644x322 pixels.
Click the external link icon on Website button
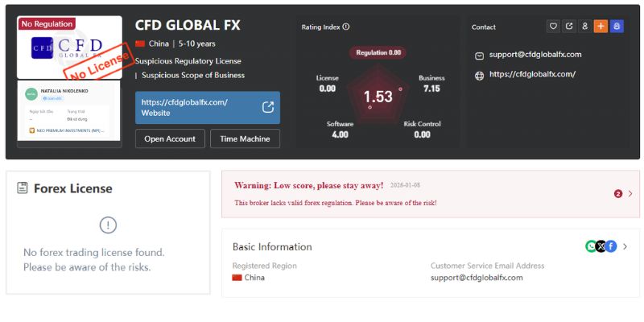coord(268,107)
